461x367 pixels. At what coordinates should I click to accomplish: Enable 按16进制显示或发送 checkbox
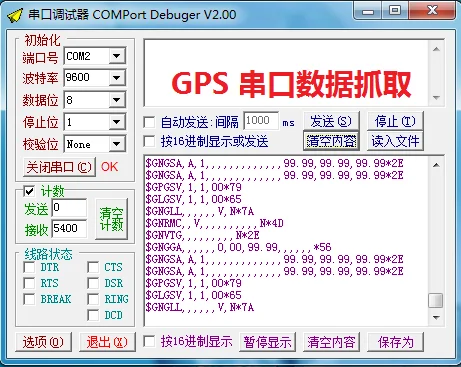[x=149, y=141]
